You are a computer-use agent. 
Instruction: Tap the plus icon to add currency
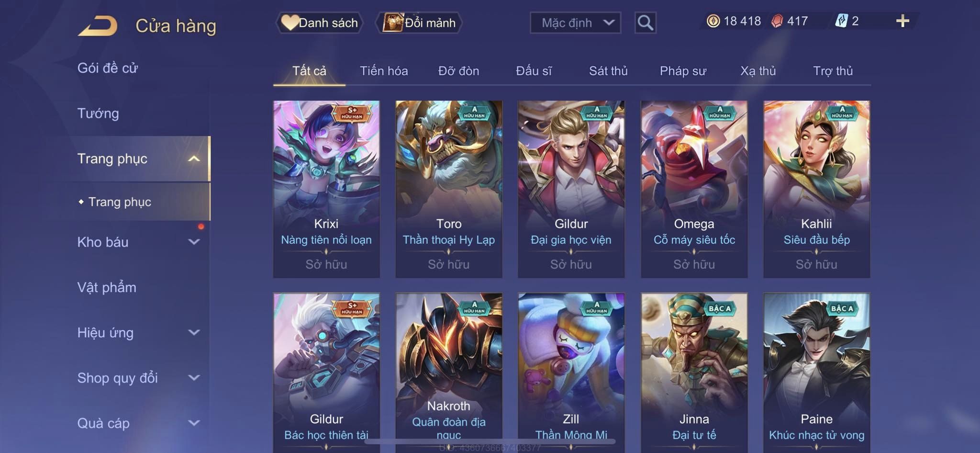point(902,21)
